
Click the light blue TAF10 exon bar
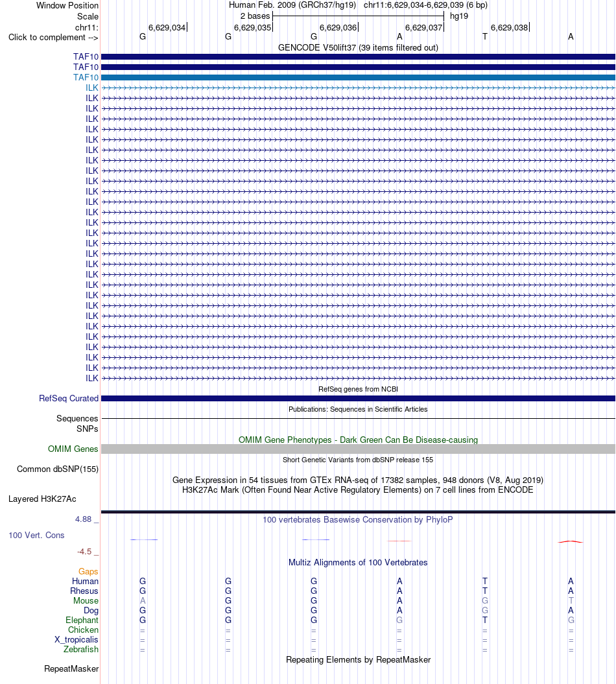click(358, 77)
